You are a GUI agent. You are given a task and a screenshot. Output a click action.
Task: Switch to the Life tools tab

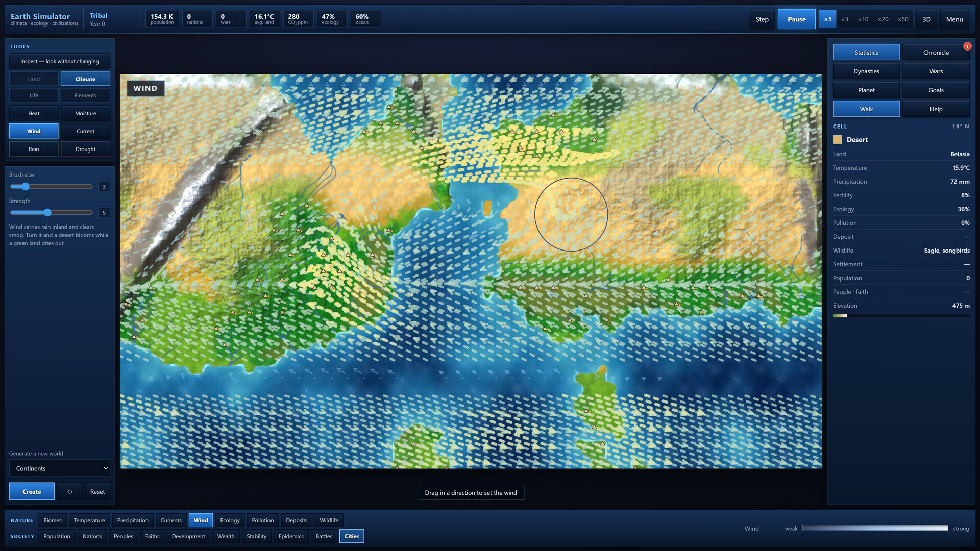34,95
